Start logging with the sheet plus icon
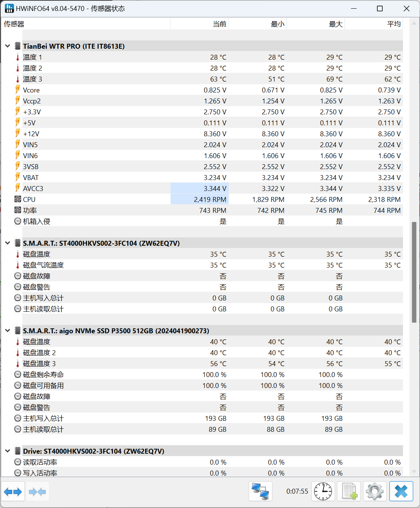This screenshot has width=420, height=508. [349, 491]
